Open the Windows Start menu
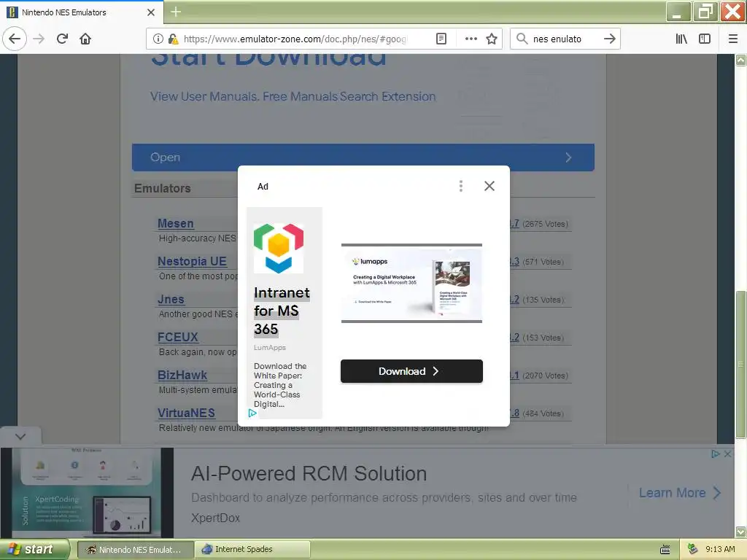This screenshot has height=560, width=747. point(35,549)
